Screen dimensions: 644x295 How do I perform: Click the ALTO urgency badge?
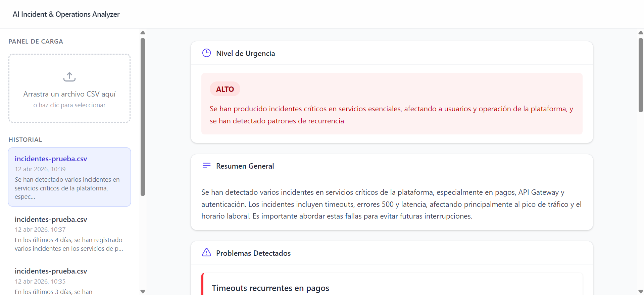coord(225,89)
